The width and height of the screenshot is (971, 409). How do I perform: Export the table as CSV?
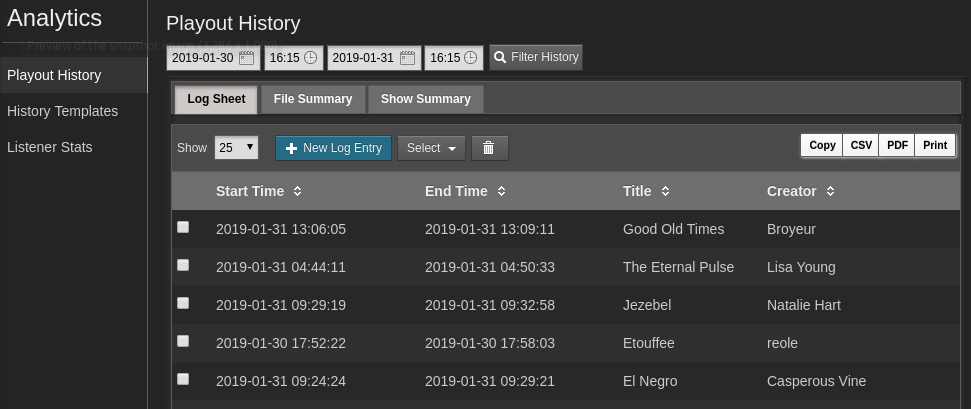(x=860, y=145)
